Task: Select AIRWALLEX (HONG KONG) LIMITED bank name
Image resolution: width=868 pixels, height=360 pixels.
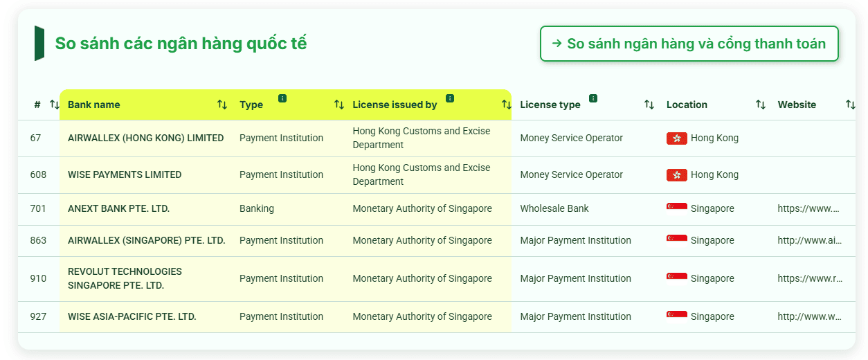Action: point(146,138)
